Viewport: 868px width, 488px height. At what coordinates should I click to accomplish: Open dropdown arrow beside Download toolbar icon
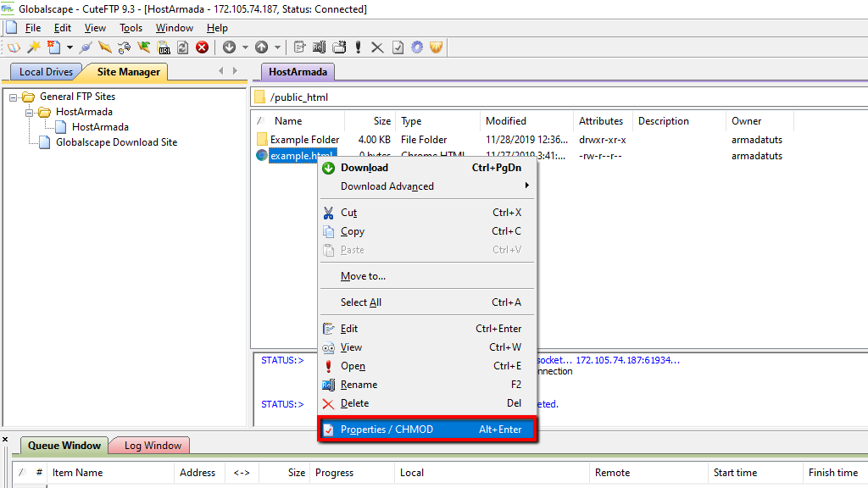[245, 47]
